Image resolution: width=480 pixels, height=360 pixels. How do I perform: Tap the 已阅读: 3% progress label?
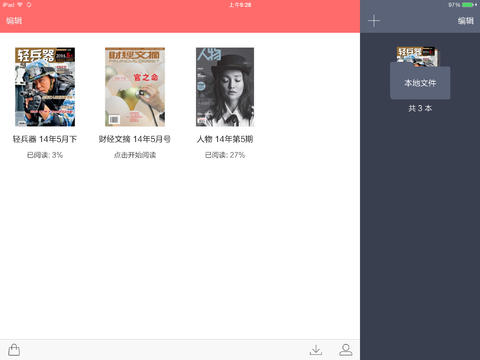pos(45,155)
